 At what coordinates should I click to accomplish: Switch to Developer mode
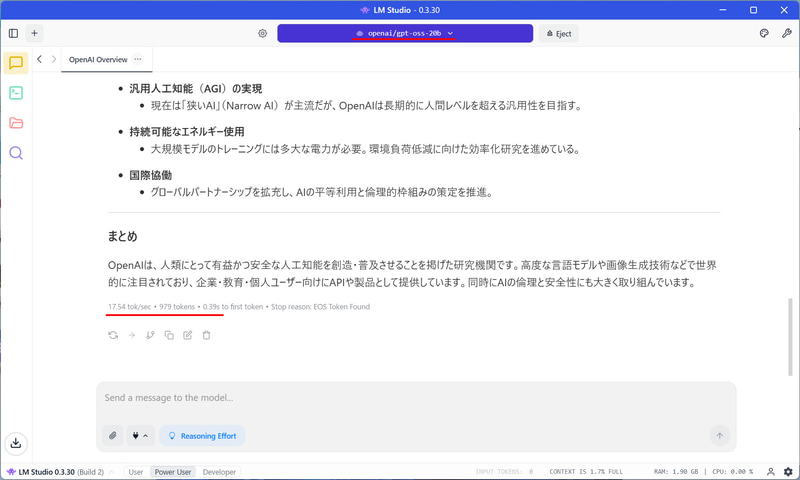tap(219, 472)
